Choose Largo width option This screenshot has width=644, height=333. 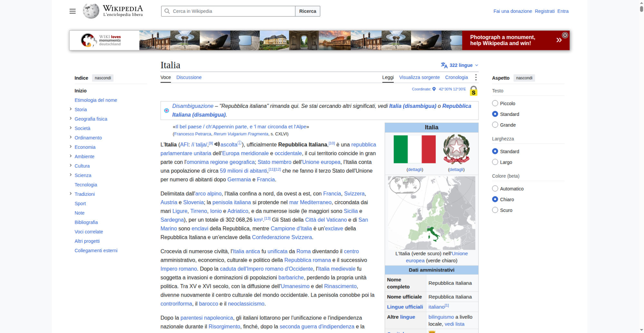point(495,162)
